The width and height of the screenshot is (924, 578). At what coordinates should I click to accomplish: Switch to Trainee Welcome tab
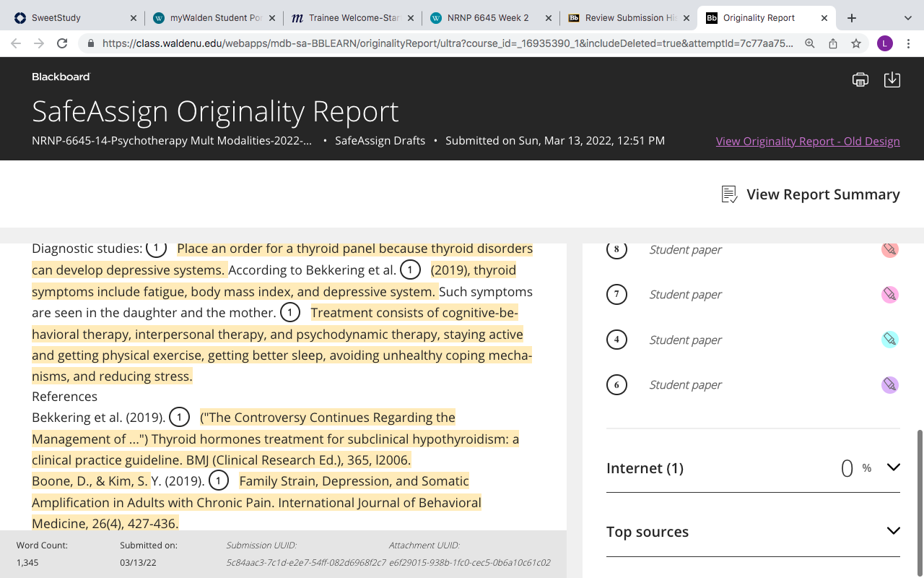pyautogui.click(x=352, y=18)
